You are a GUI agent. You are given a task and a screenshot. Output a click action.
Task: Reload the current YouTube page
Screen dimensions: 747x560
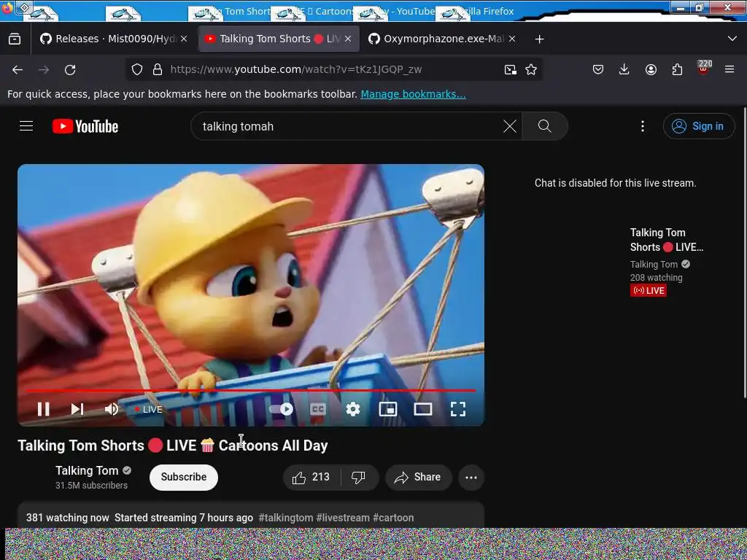(x=70, y=70)
